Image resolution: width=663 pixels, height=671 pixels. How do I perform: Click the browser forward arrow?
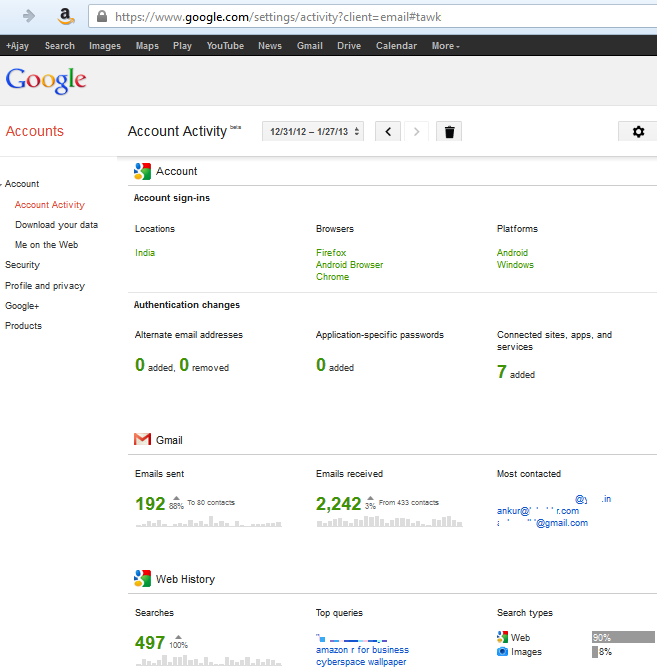click(29, 16)
